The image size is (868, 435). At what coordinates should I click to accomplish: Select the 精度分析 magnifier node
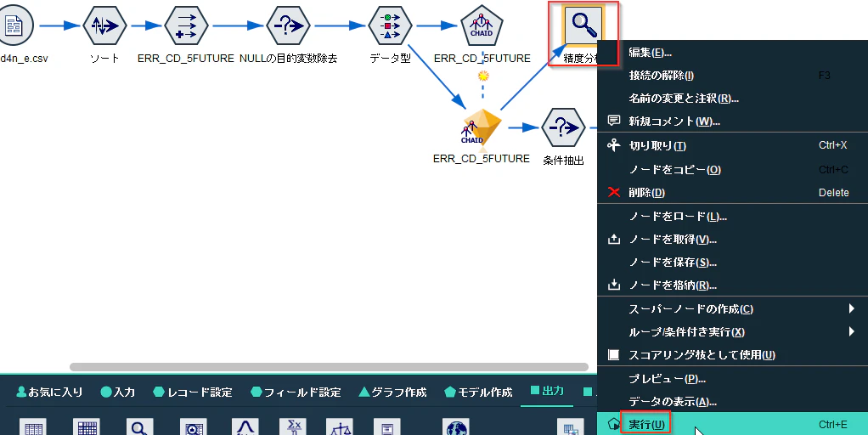(583, 25)
